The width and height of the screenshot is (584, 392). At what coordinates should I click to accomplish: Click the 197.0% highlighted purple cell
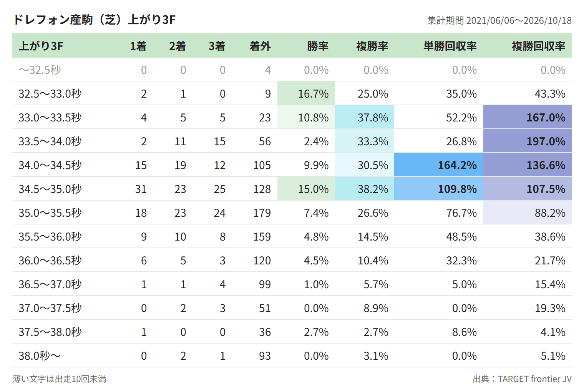coord(528,141)
